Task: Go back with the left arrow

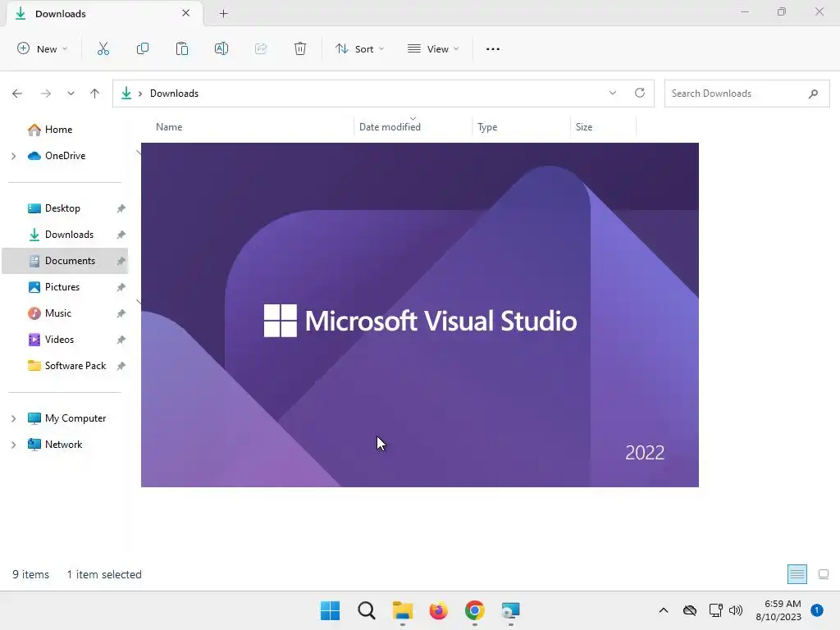Action: (x=17, y=94)
